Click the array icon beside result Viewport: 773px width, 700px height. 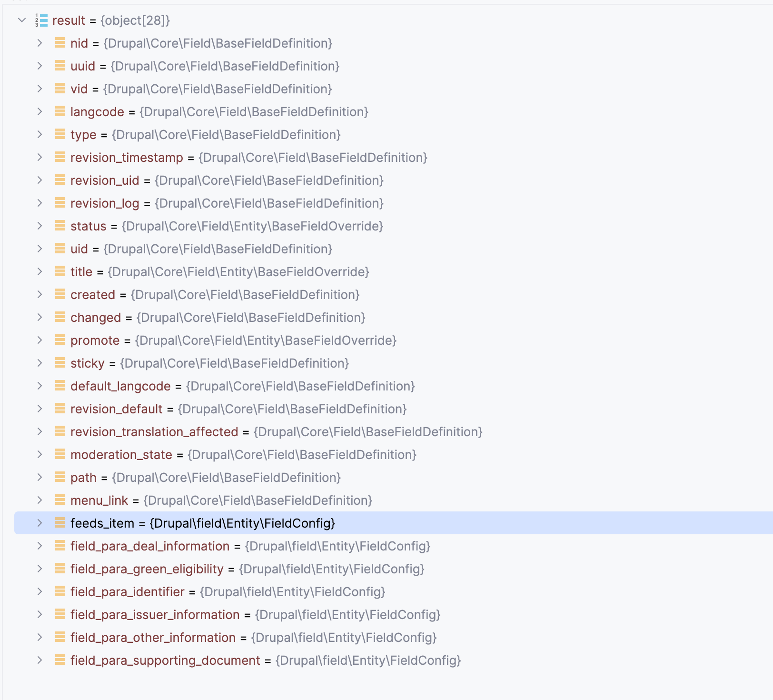click(41, 20)
